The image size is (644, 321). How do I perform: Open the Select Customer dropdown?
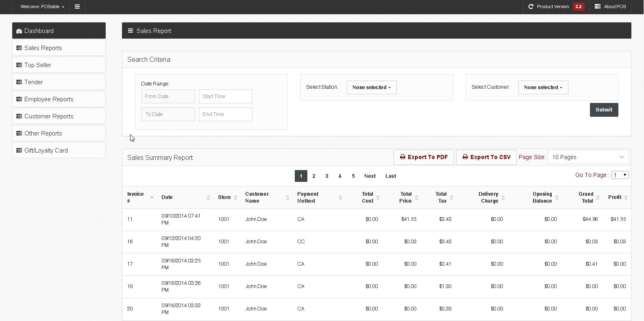tap(543, 87)
